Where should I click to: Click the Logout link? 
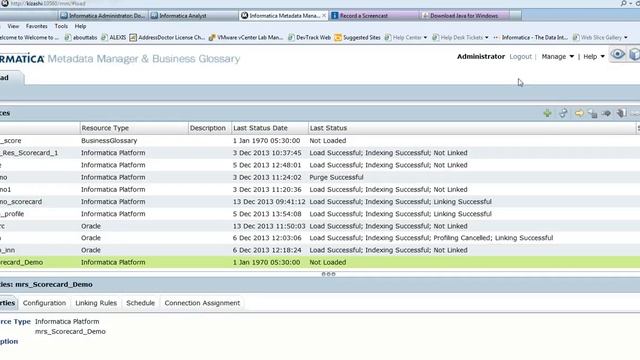520,56
